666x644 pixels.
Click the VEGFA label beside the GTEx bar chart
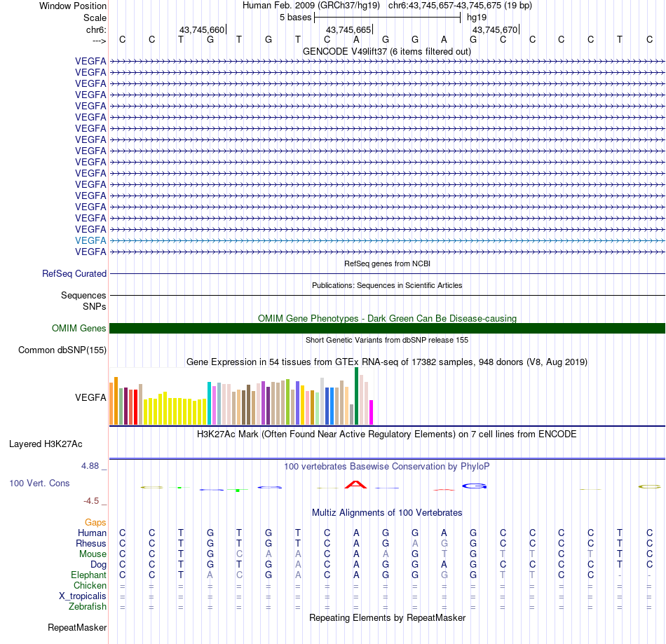90,398
